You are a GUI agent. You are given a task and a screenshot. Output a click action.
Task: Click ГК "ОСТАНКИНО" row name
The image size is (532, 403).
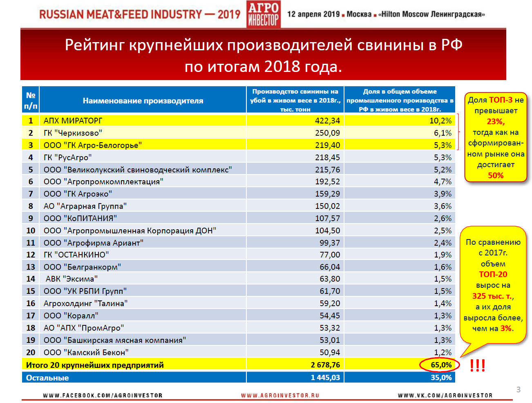(x=76, y=255)
